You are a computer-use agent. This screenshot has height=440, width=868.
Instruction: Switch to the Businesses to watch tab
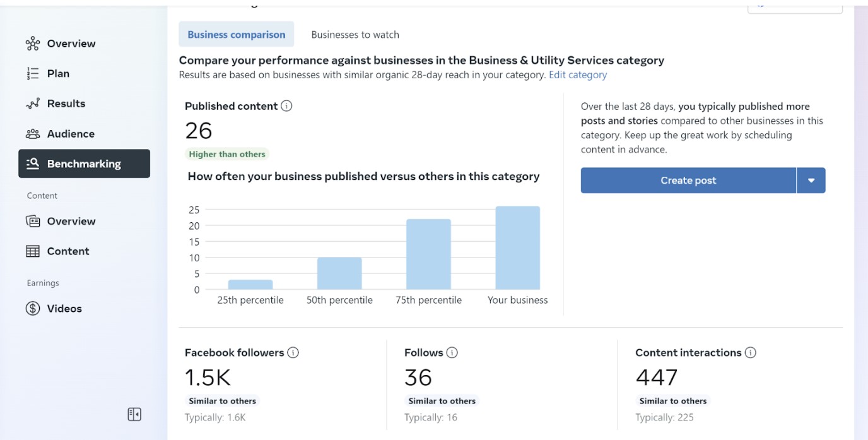355,34
